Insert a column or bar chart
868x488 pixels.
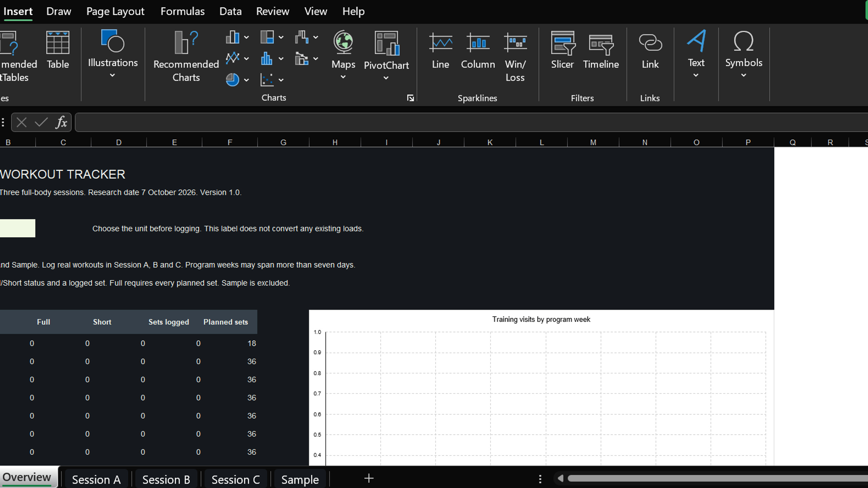tap(233, 37)
